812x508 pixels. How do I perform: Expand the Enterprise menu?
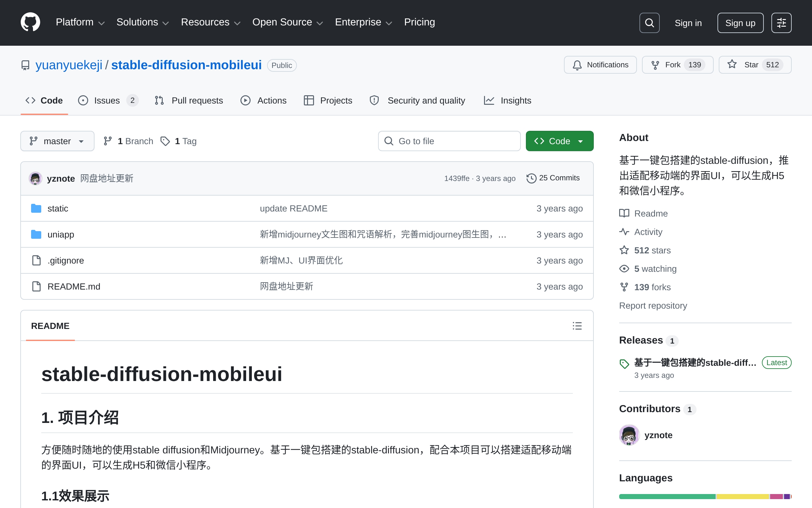[x=363, y=22]
